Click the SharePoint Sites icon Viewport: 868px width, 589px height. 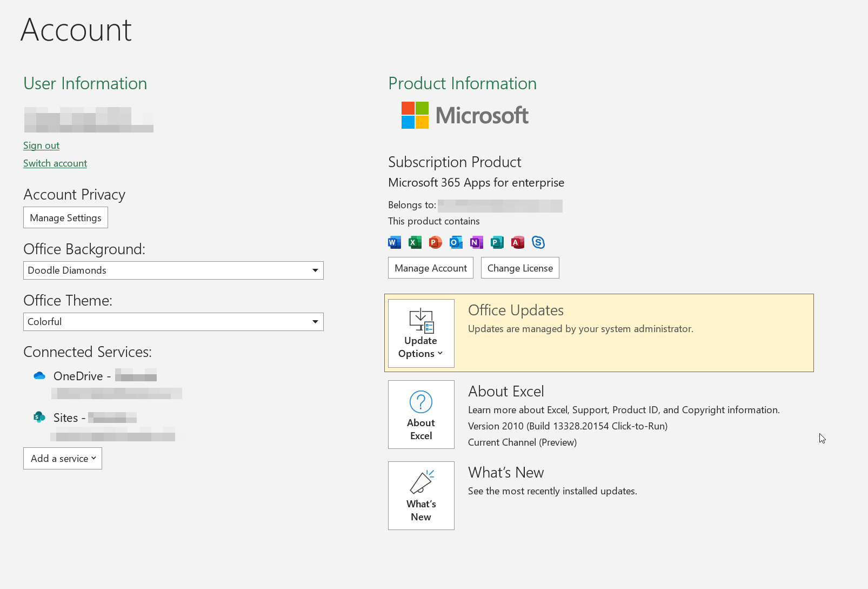(39, 417)
